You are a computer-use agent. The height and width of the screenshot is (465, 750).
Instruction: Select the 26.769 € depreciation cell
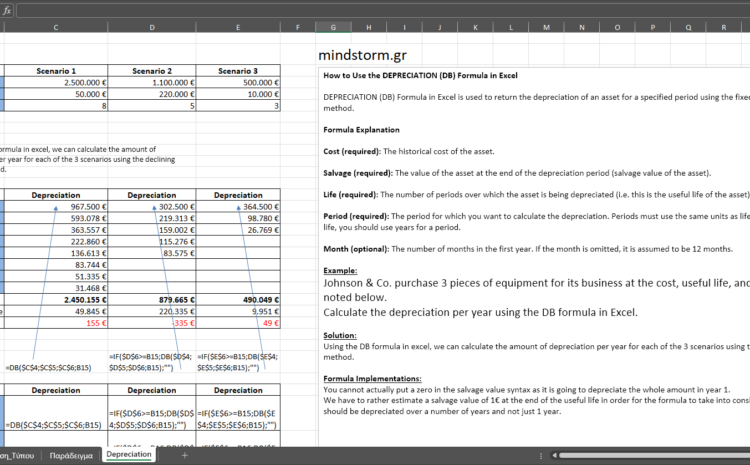[x=238, y=230]
